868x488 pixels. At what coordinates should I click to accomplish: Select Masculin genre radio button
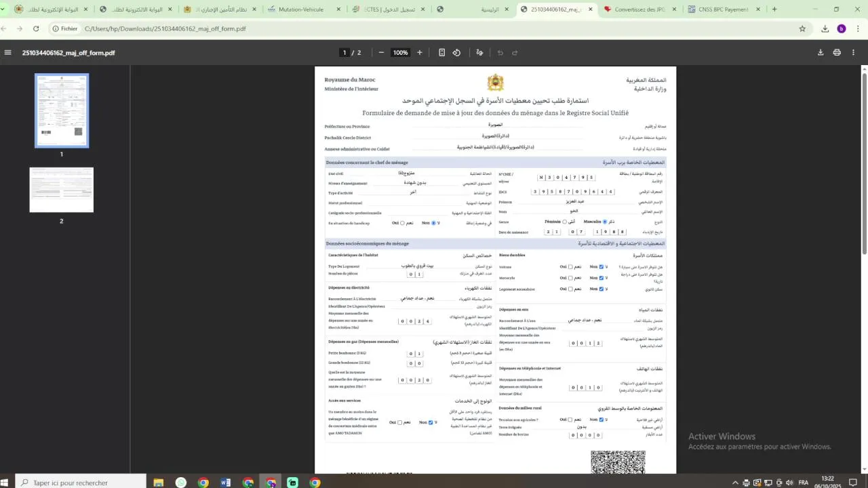pyautogui.click(x=605, y=222)
